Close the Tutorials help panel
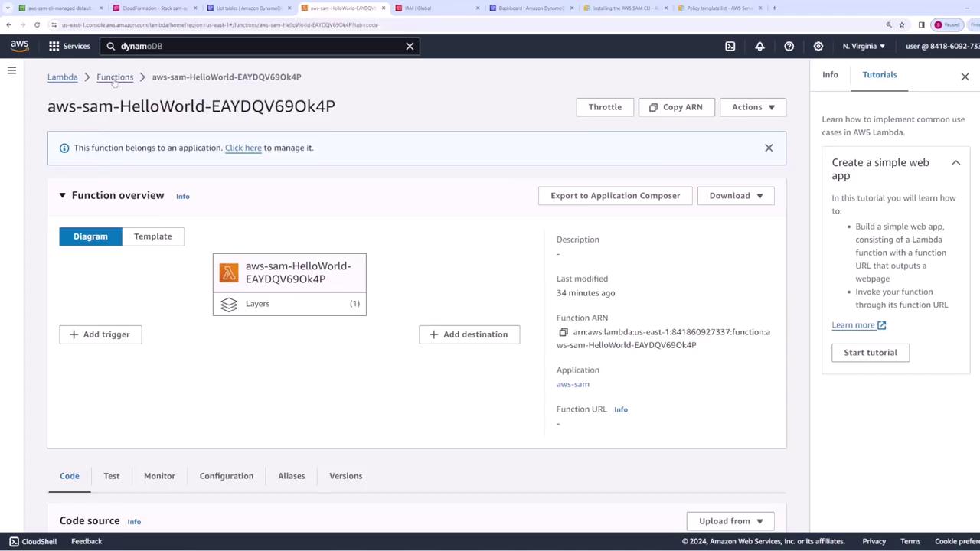Screen dimensions: 980x551 965,77
